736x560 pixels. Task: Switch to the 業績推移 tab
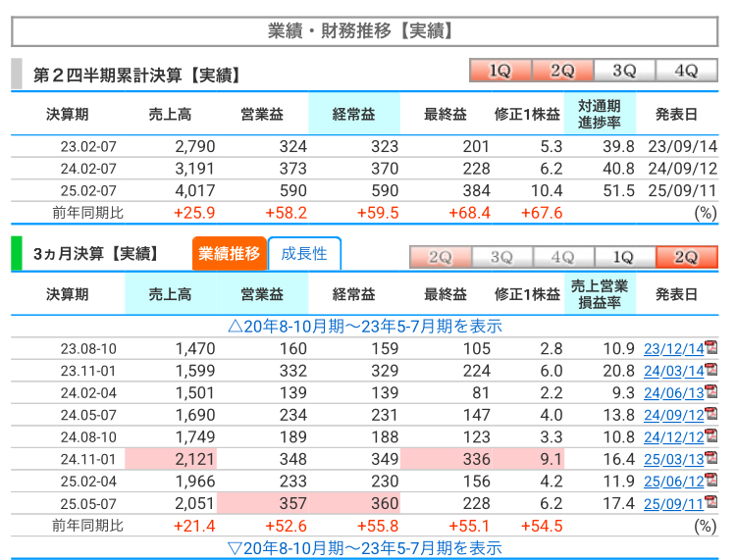pyautogui.click(x=230, y=254)
